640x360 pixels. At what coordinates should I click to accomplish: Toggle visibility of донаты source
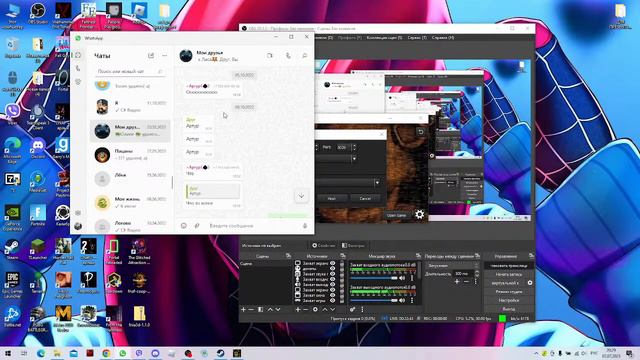click(x=333, y=269)
